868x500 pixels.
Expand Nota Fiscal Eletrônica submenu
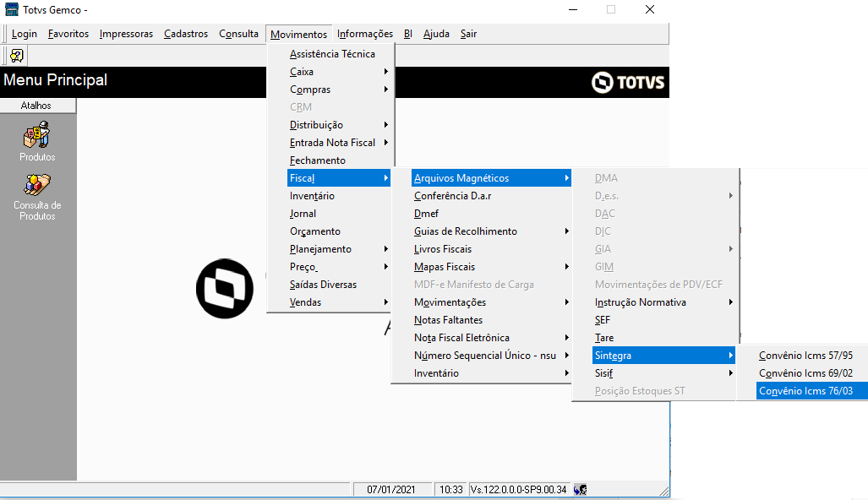tap(492, 337)
